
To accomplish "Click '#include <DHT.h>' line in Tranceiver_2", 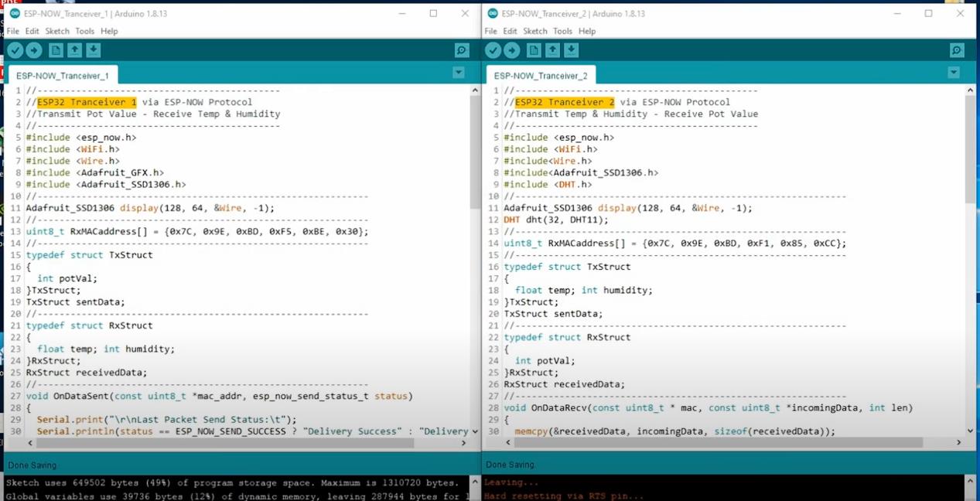I will (x=548, y=184).
